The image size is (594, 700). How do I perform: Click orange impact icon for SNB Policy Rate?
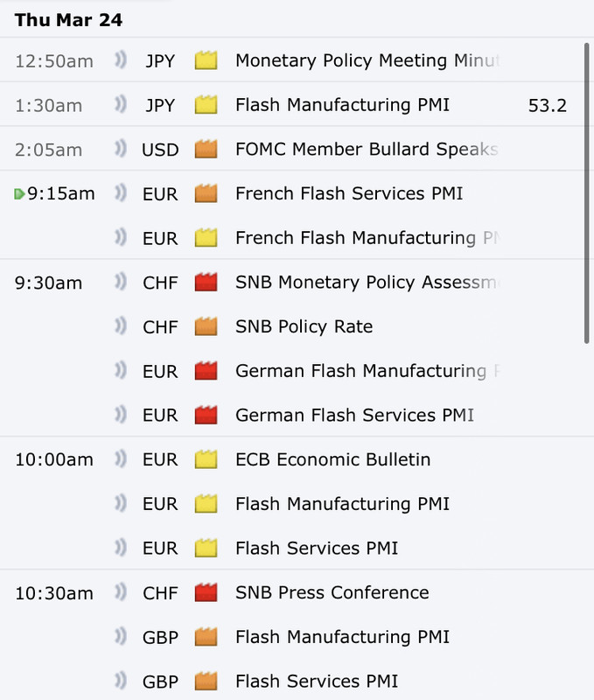tap(206, 325)
